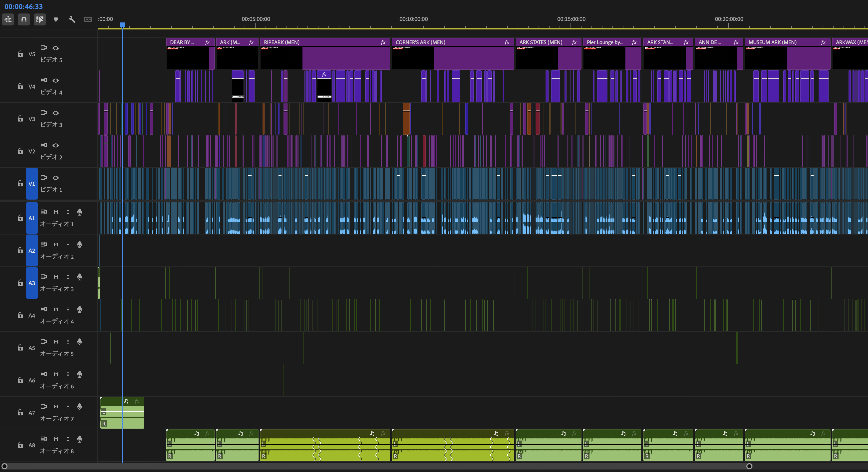
Task: Solo the A8 audio track
Action: coord(68,439)
